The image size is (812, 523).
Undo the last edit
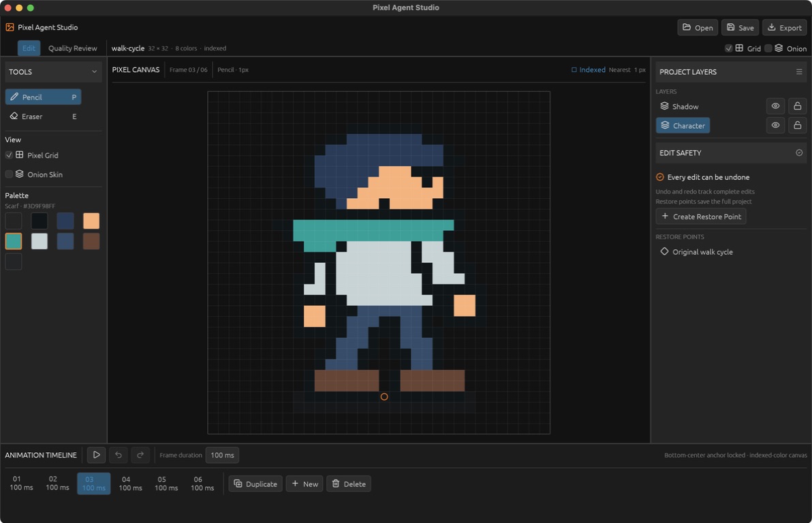tap(119, 455)
